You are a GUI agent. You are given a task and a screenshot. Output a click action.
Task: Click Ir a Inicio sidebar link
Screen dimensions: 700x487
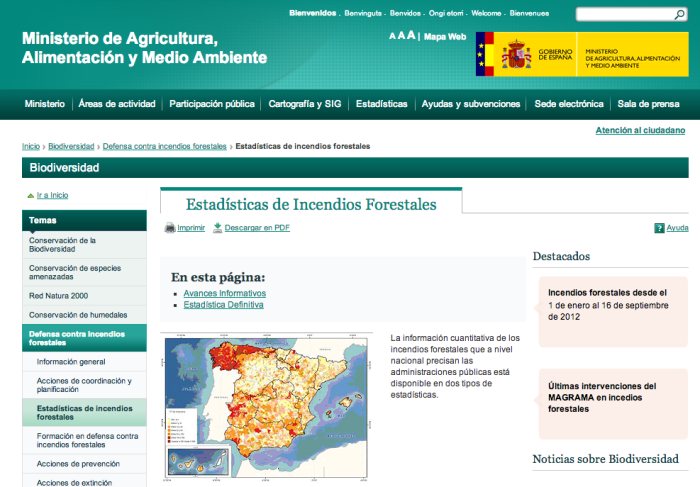pyautogui.click(x=52, y=195)
